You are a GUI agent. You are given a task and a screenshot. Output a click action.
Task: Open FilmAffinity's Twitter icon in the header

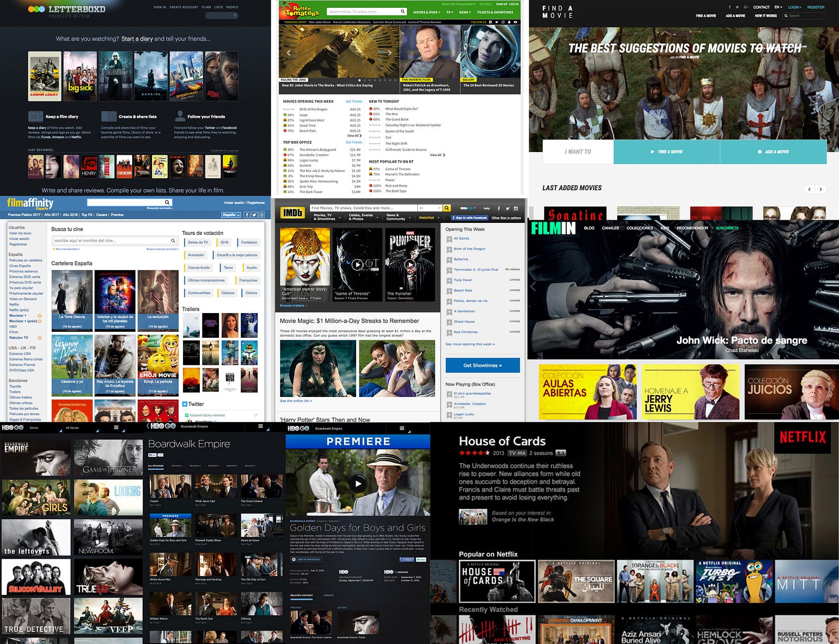tap(254, 215)
